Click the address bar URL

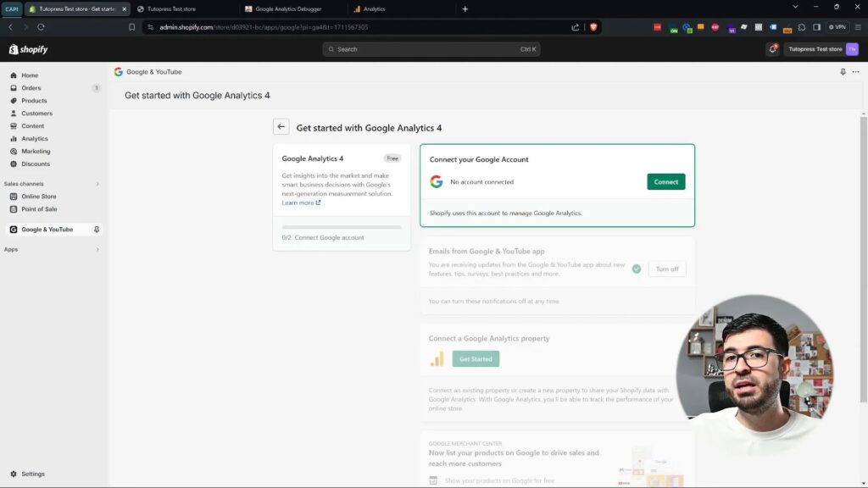click(264, 27)
